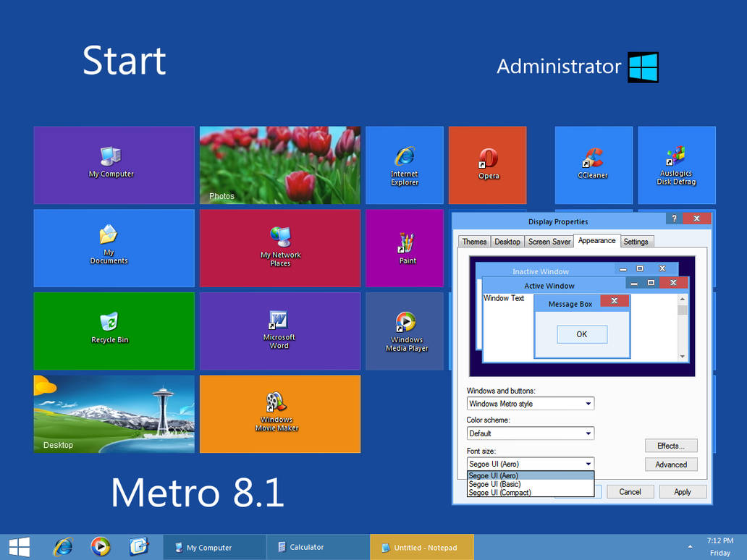Launch Windows Movie Maker tile
The width and height of the screenshot is (747, 560).
click(x=279, y=414)
